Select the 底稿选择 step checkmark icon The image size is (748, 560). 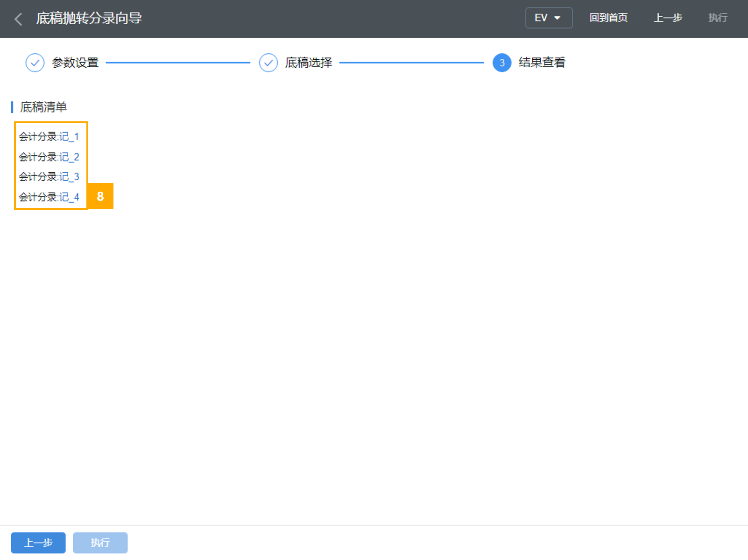point(268,63)
